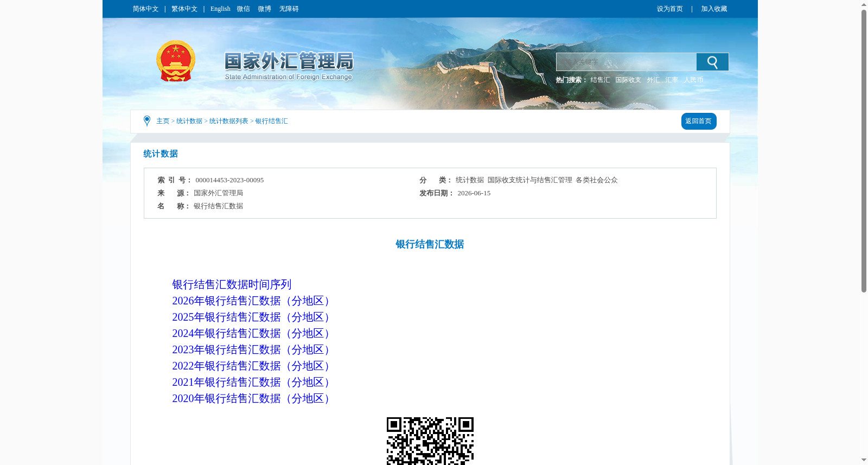Open 2024年银行结售汇数据（分地区）
Screen dimensions: 868x465
(251, 333)
